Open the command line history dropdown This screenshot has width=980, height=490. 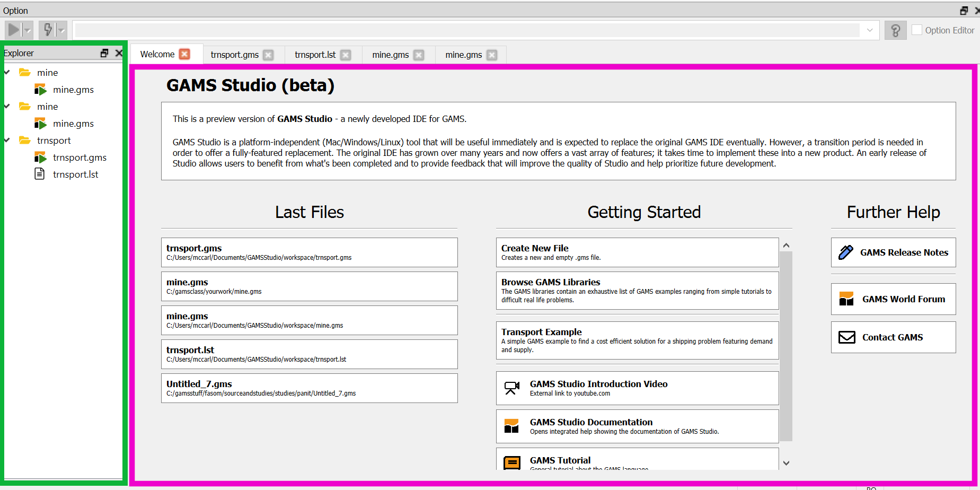[870, 30]
